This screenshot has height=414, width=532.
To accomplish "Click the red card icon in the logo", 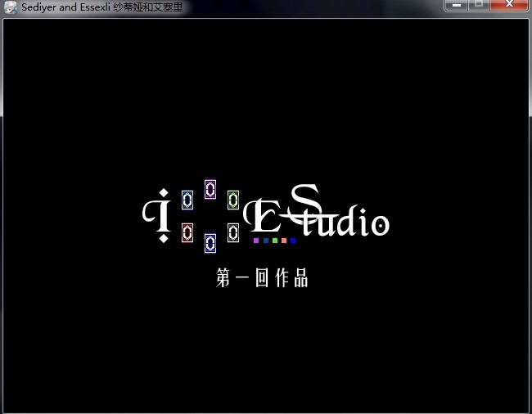I will coord(187,232).
